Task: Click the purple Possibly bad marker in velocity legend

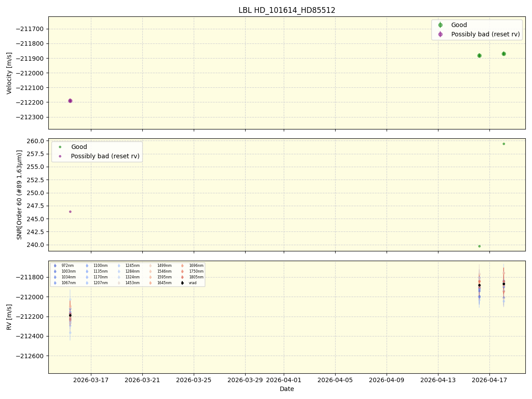Action: coord(440,34)
